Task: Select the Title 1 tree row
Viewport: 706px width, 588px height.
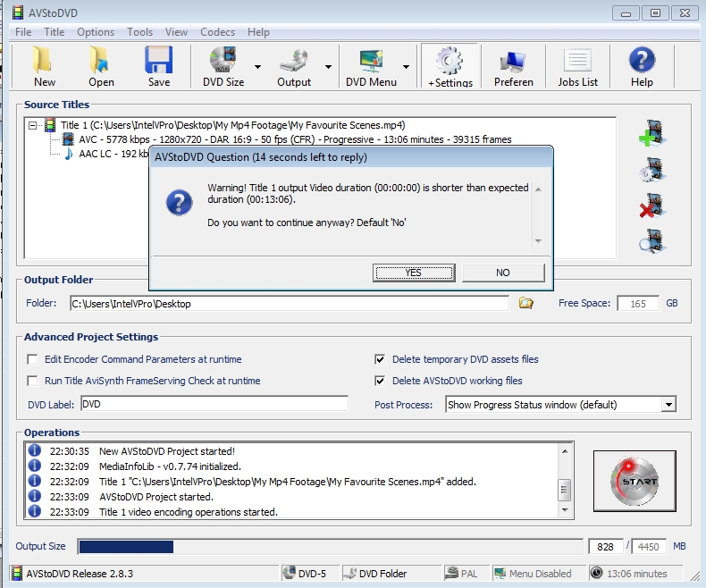Action: coord(232,125)
